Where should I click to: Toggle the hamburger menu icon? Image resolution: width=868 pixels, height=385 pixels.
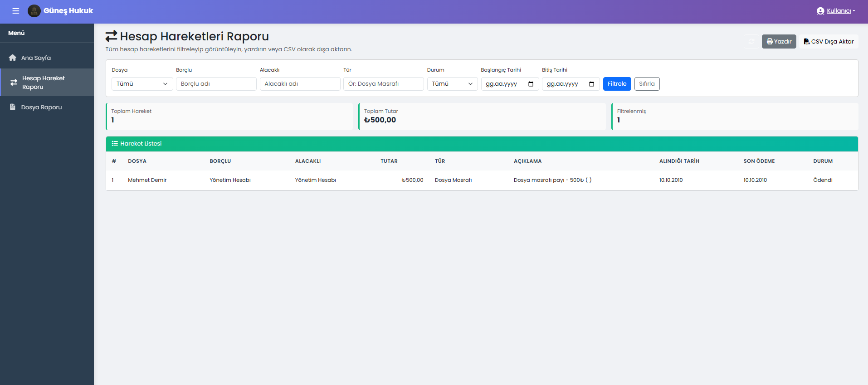pyautogui.click(x=15, y=11)
